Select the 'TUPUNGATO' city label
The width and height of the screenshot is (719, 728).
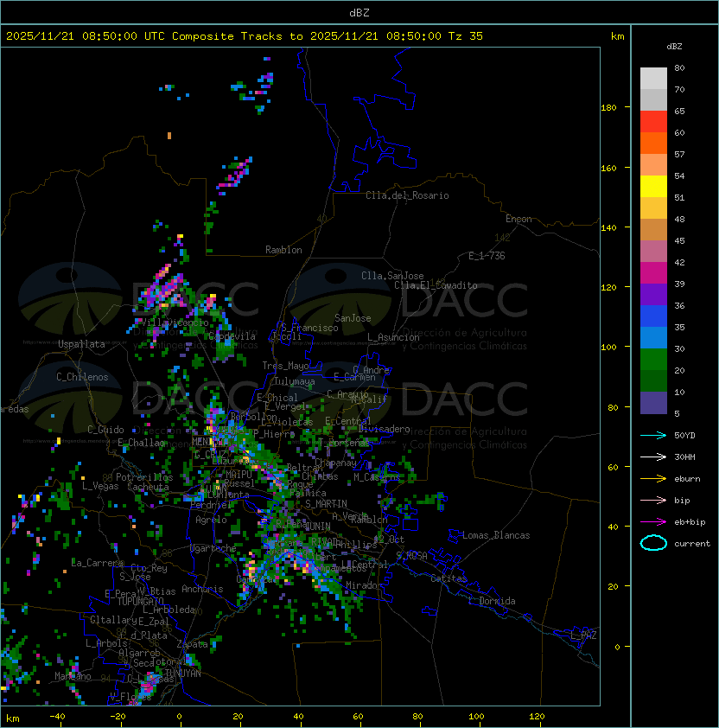[140, 602]
